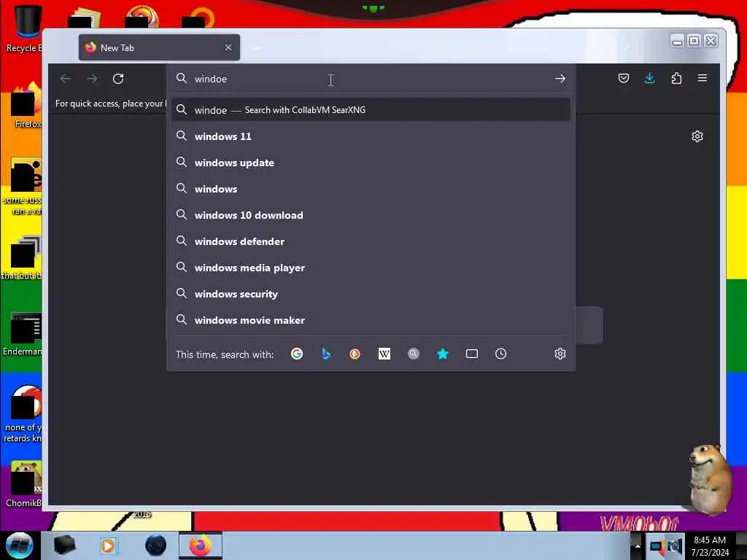
Task: Search bookmarks with the star icon
Action: (443, 354)
